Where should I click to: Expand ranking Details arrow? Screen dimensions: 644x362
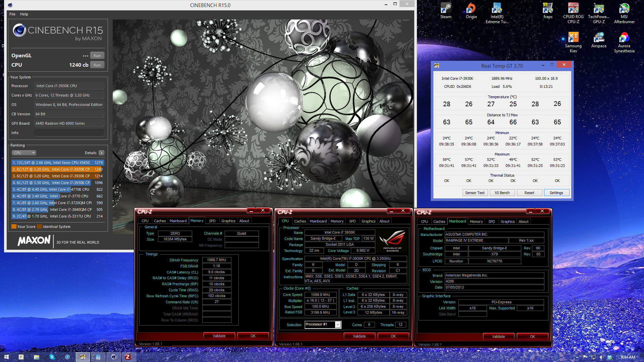[102, 153]
